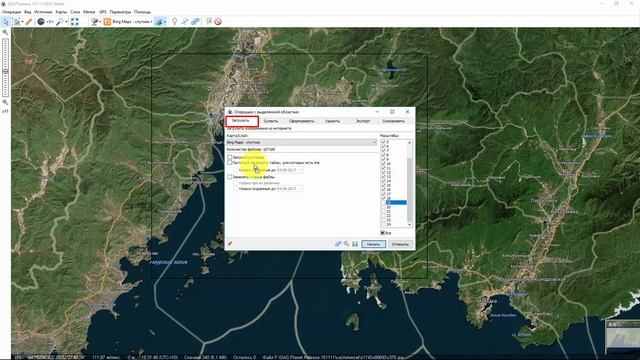Add a new placemark icon
The image size is (640, 360).
(x=174, y=22)
